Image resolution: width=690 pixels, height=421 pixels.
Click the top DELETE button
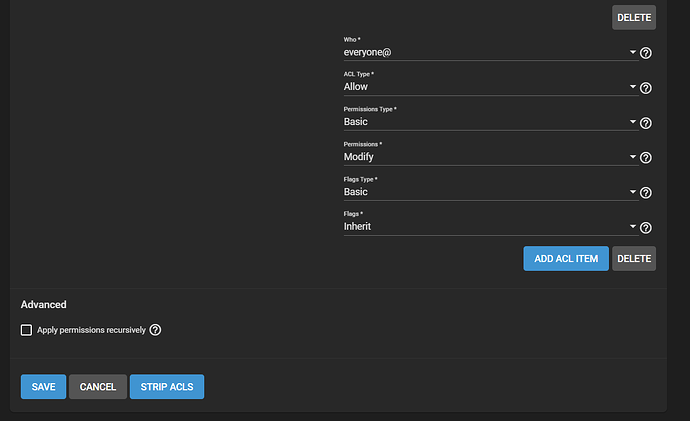point(634,18)
